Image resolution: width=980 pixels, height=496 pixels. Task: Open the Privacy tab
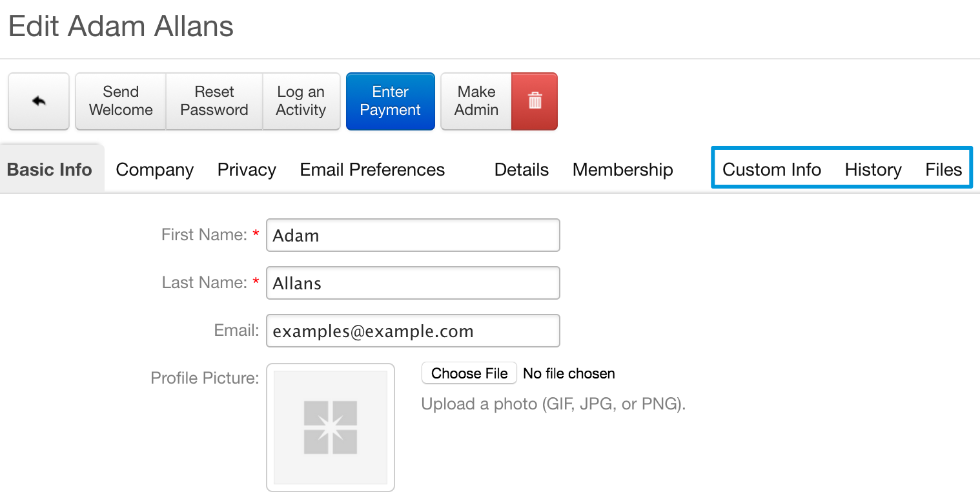[247, 170]
